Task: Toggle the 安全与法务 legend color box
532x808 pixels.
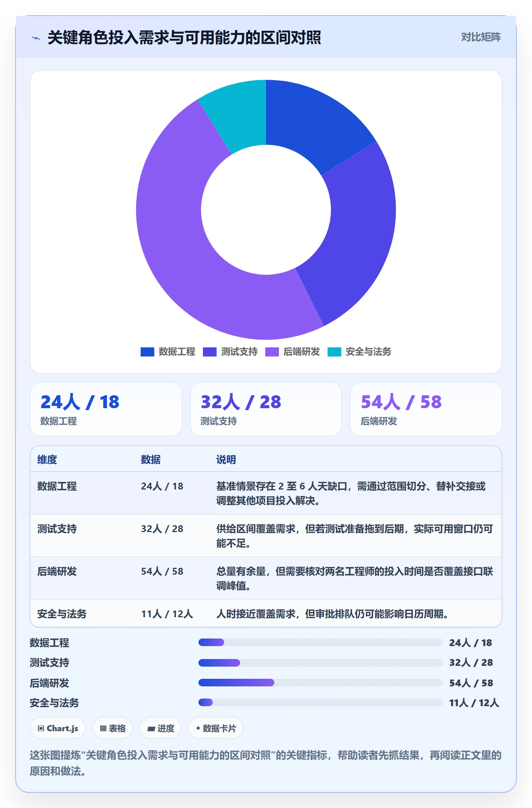Action: point(334,352)
